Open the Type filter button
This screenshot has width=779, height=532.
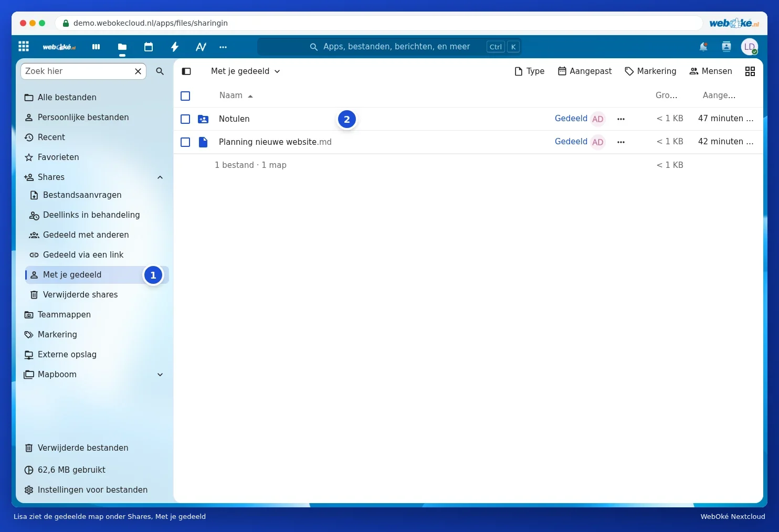pos(529,71)
